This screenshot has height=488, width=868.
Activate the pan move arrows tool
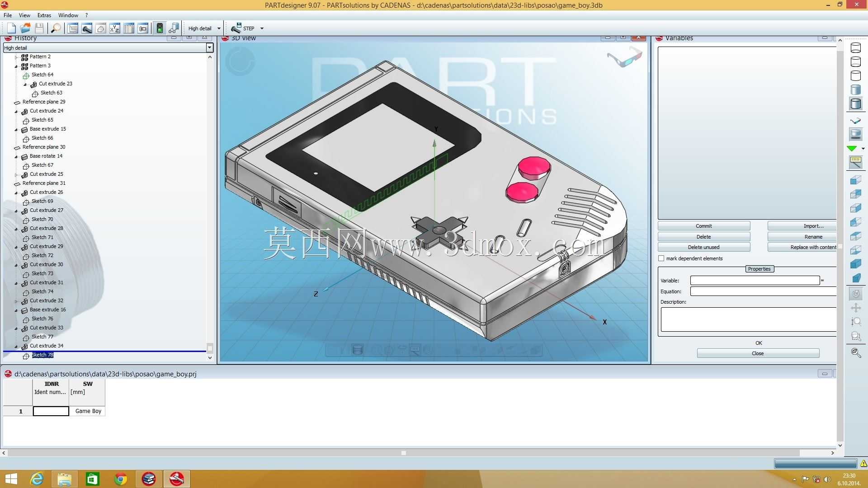(x=856, y=308)
